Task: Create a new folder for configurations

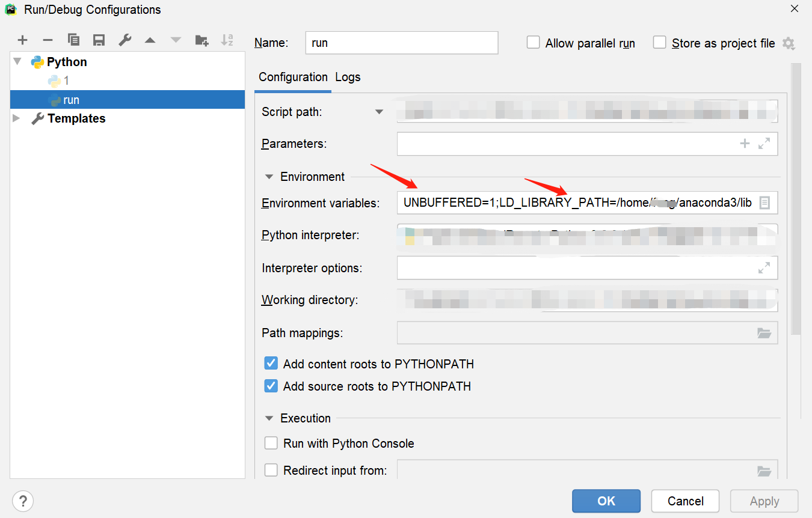Action: pyautogui.click(x=201, y=40)
